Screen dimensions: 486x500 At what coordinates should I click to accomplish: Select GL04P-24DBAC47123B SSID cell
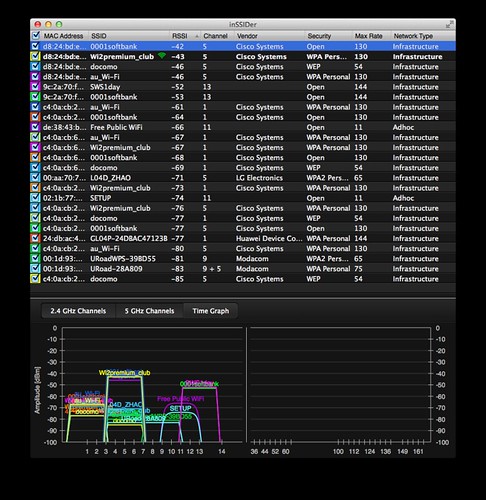click(x=129, y=238)
